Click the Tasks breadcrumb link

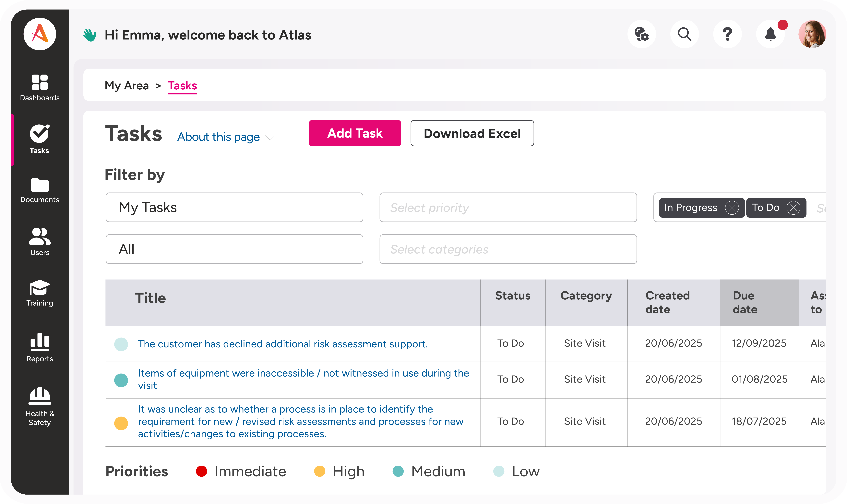182,86
